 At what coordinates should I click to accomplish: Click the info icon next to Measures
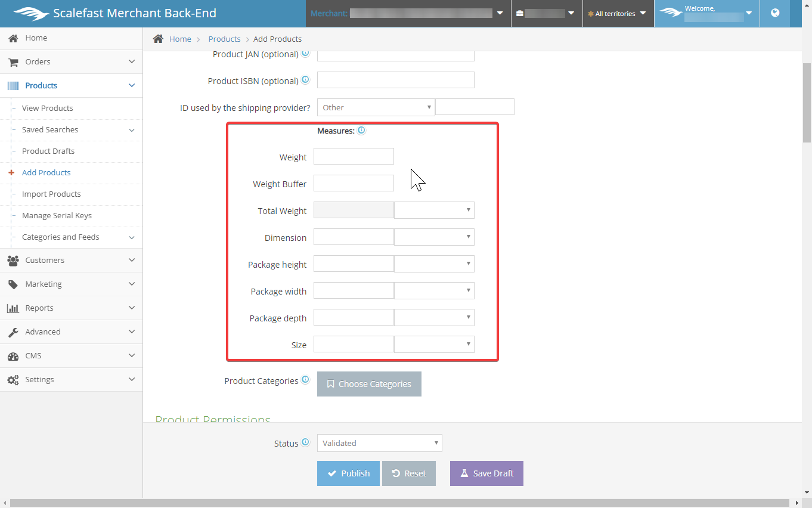361,131
